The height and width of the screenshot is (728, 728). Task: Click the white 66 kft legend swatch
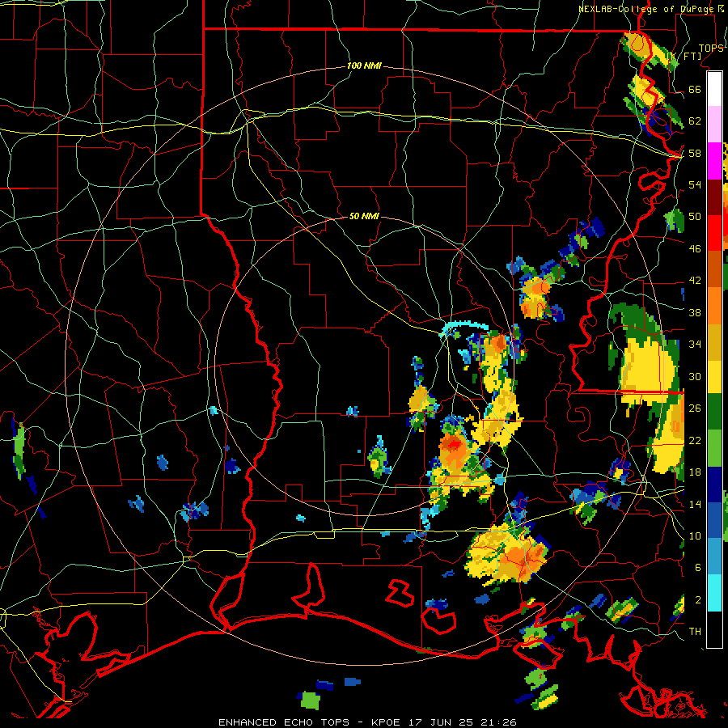pyautogui.click(x=714, y=89)
